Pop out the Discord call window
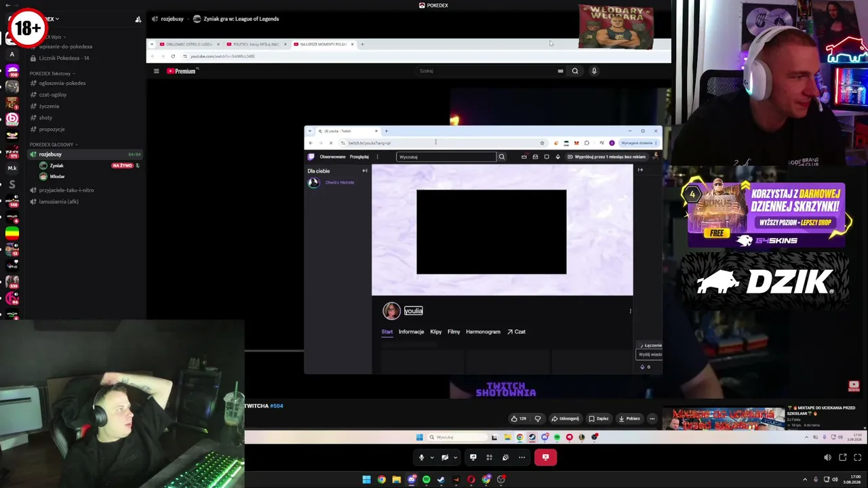This screenshot has height=488, width=868. pyautogui.click(x=843, y=457)
